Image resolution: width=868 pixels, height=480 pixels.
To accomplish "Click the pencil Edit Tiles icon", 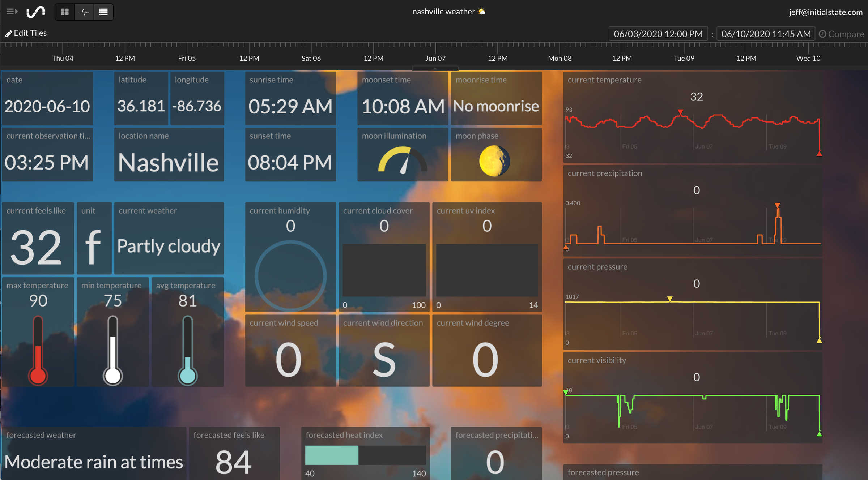I will click(9, 34).
